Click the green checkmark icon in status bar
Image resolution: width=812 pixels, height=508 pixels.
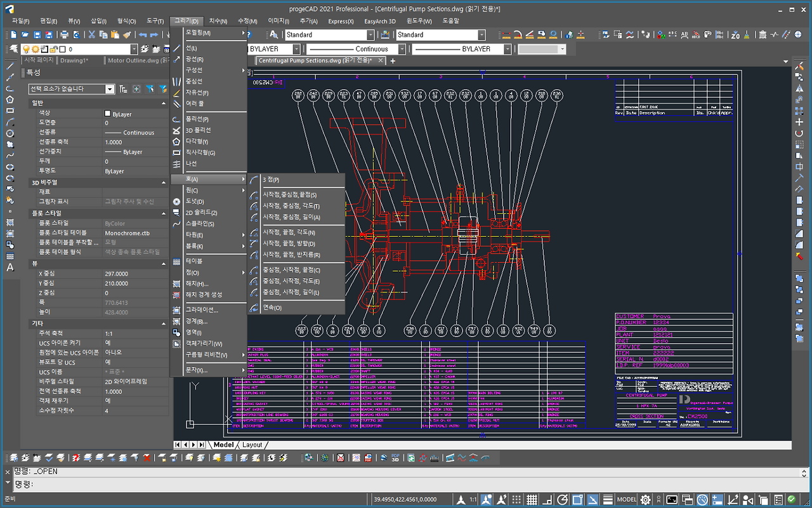coord(792,500)
